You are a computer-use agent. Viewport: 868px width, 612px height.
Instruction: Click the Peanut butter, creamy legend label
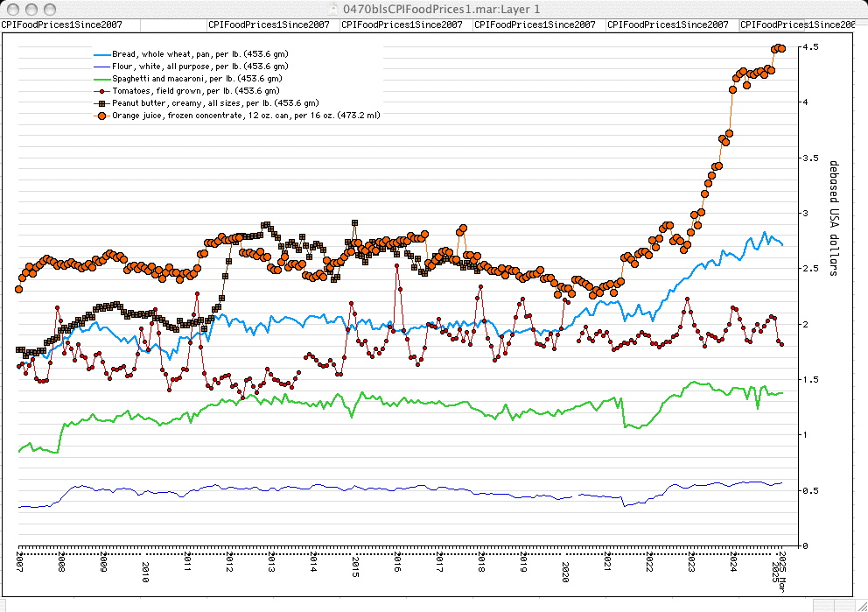(x=215, y=103)
